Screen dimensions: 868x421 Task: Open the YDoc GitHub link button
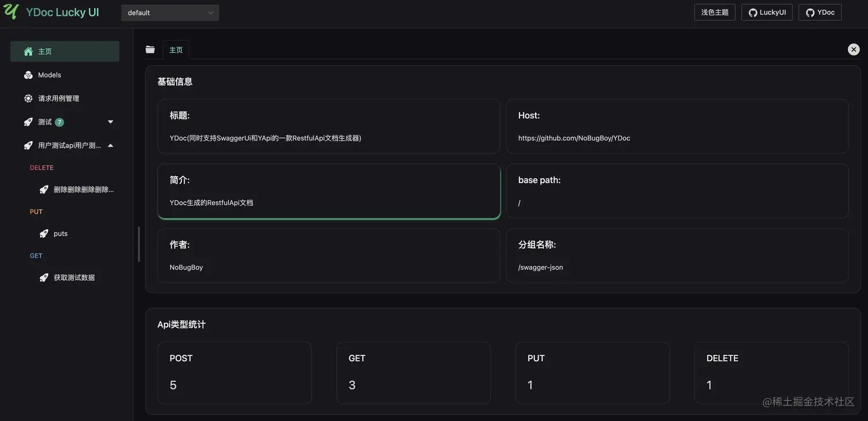pos(820,12)
